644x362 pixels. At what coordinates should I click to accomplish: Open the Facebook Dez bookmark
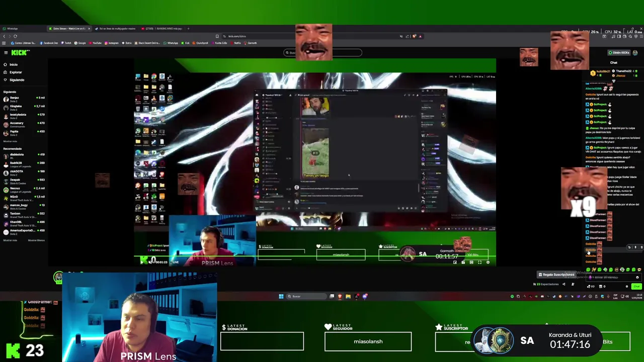48,43
